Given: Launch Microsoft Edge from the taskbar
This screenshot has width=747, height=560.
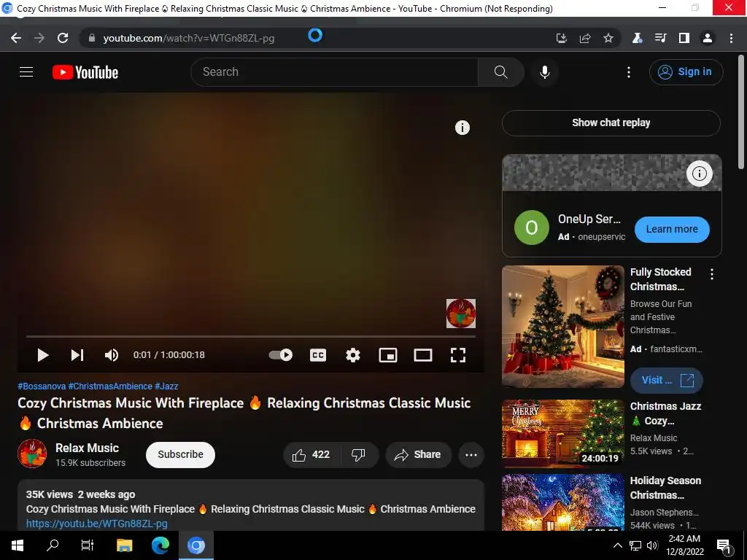Looking at the screenshot, I should pos(160,545).
